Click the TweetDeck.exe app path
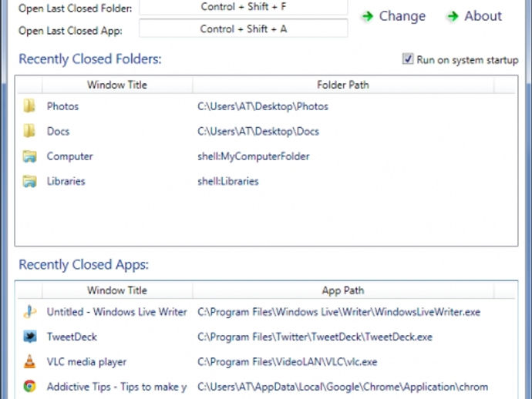Image resolution: width=532 pixels, height=399 pixels. (x=315, y=337)
